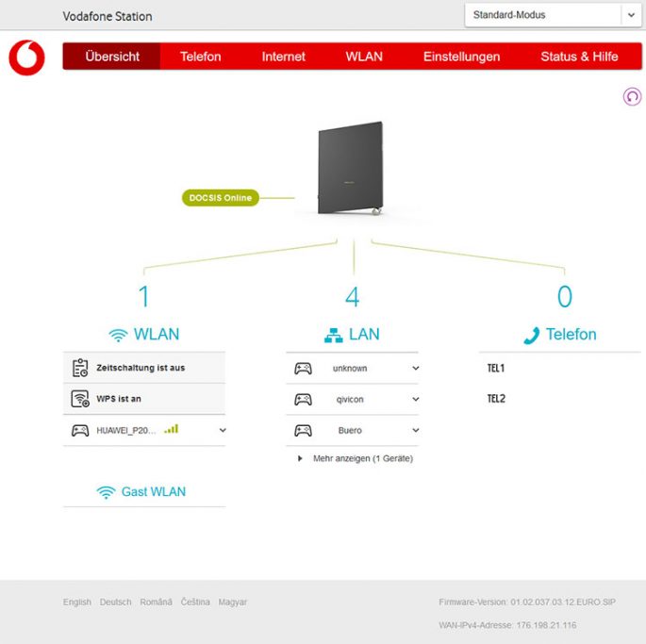Click the Buero device name
Image resolution: width=646 pixels, height=644 pixels.
[350, 431]
